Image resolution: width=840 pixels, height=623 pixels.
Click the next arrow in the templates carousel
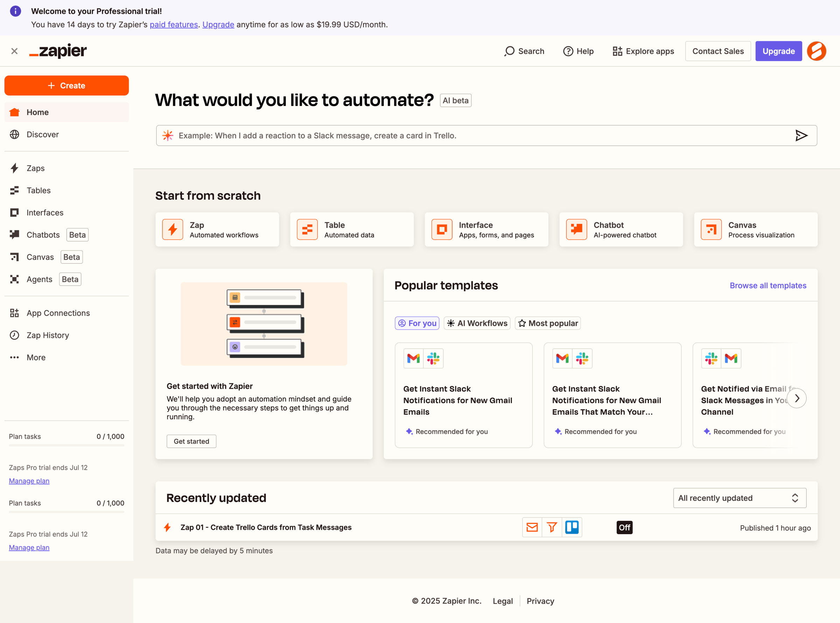pos(797,398)
